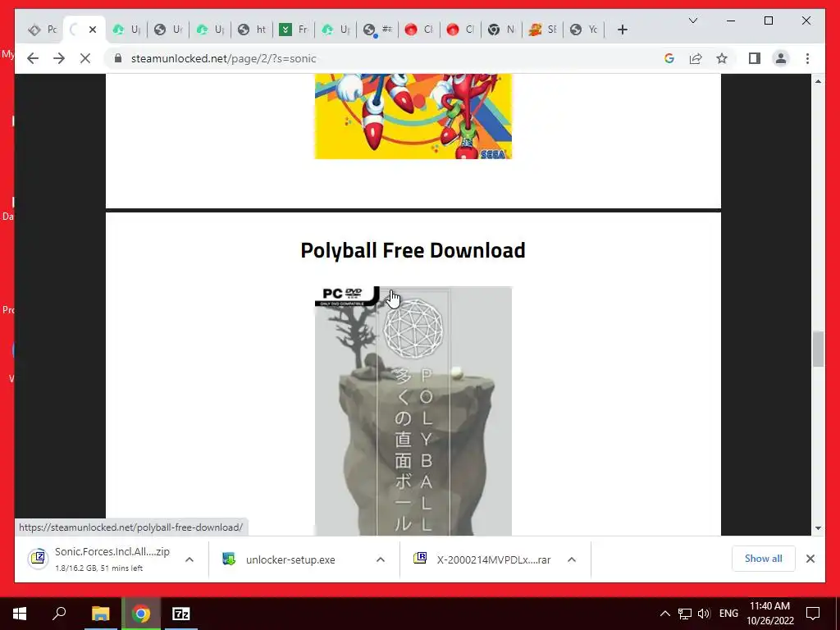Screen dimensions: 840x630
Task: Open the clock showing 11:40 AM
Action: 769,614
